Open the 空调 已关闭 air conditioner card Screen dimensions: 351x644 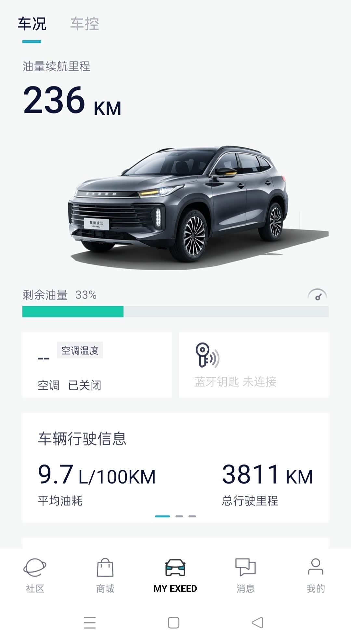(x=97, y=365)
